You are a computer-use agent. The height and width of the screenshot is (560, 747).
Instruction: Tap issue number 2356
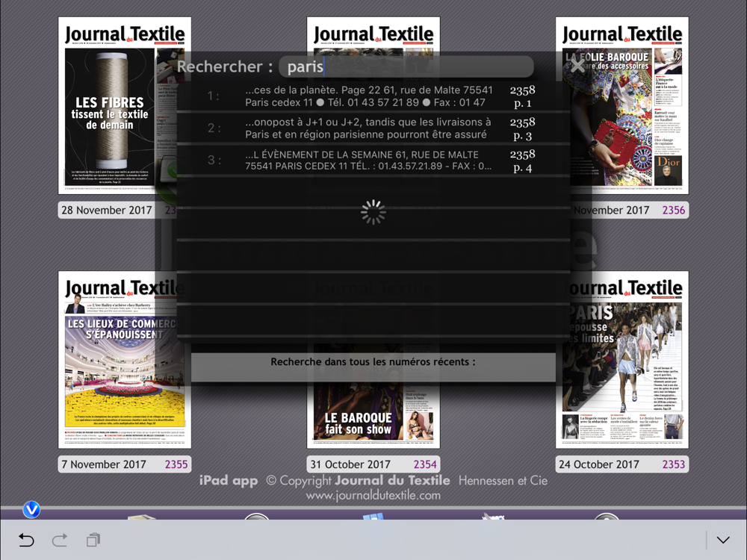[674, 210]
